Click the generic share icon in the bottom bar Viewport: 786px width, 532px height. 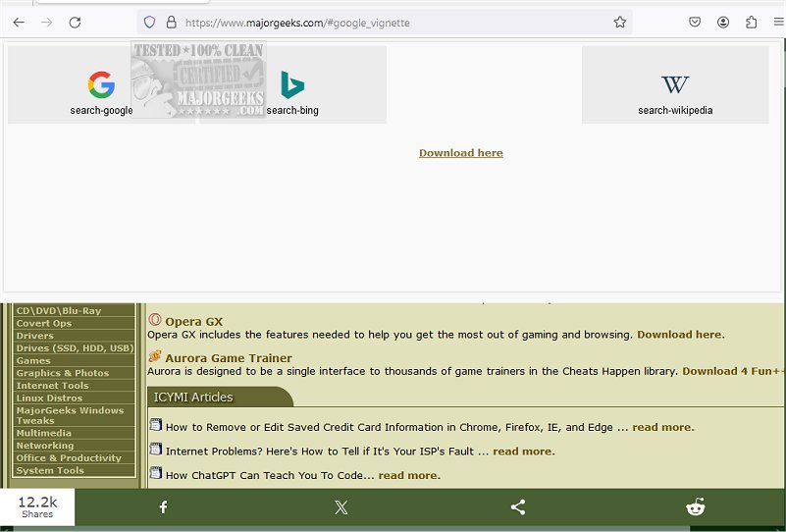[518, 507]
